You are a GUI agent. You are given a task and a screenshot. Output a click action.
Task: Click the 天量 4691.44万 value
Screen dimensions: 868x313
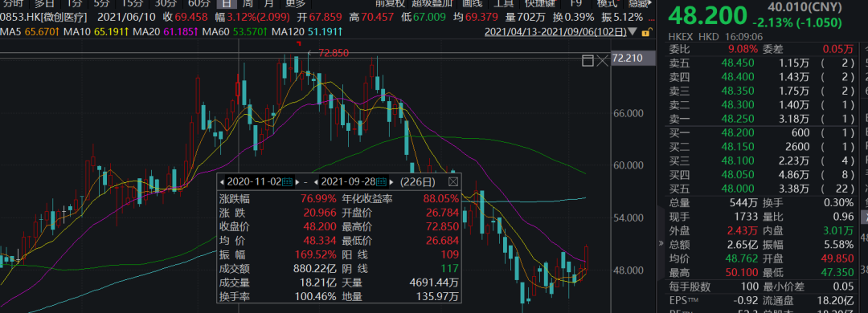click(x=435, y=283)
